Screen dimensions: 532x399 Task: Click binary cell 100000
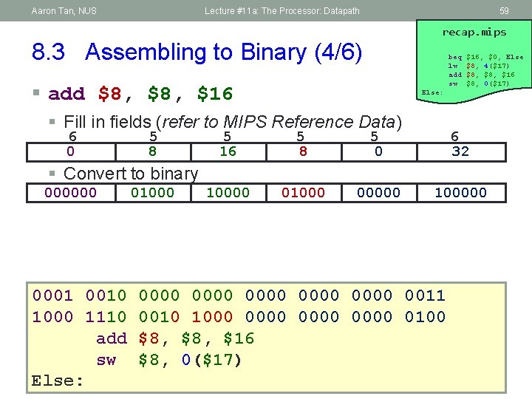point(461,193)
